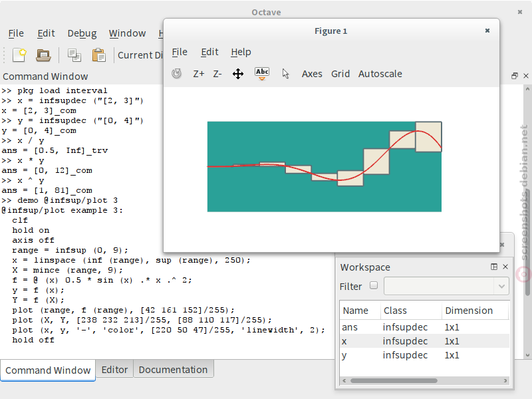Switch to the Command Window tab
Screen dimensions: 532x399
pyautogui.click(x=48, y=370)
